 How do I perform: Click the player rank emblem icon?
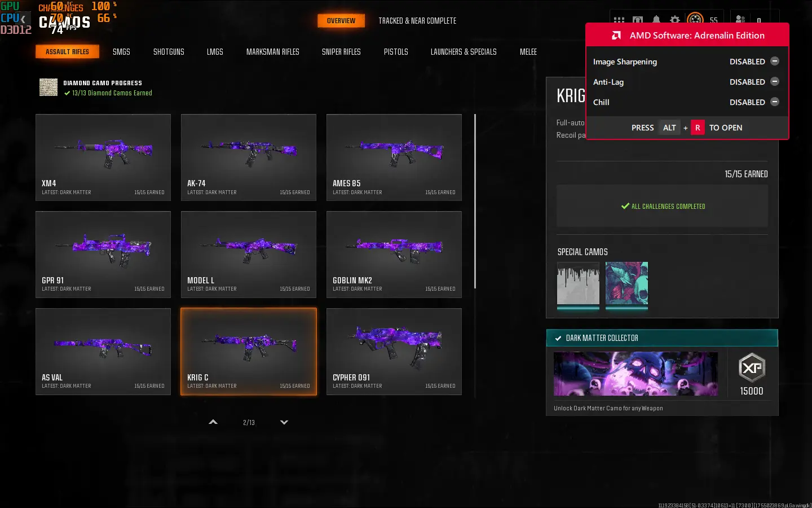(695, 19)
